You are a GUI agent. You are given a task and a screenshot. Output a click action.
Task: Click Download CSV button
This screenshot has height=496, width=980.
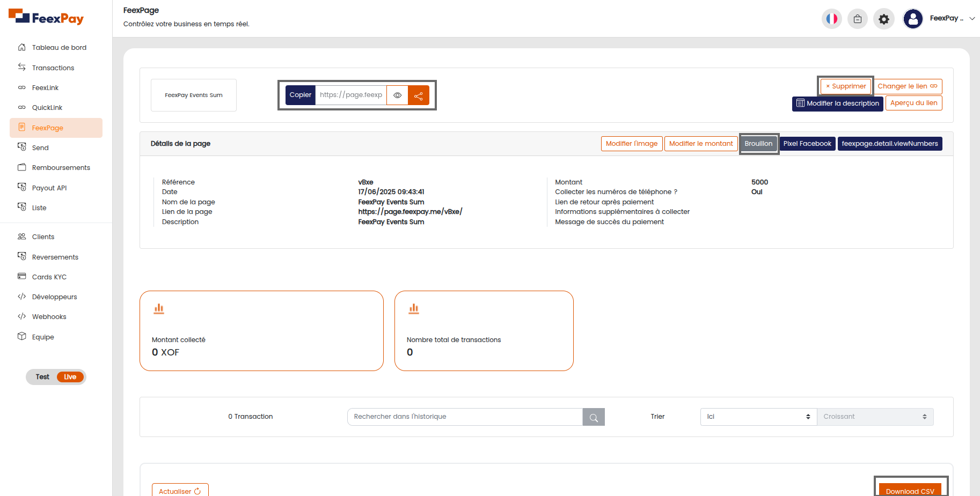coord(910,490)
